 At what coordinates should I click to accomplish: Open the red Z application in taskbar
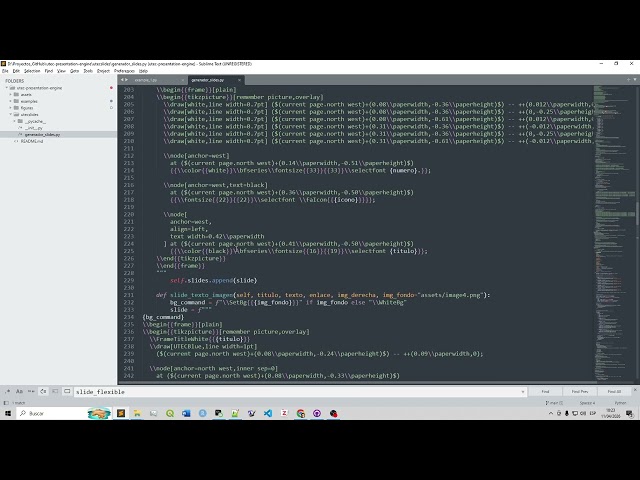284,413
